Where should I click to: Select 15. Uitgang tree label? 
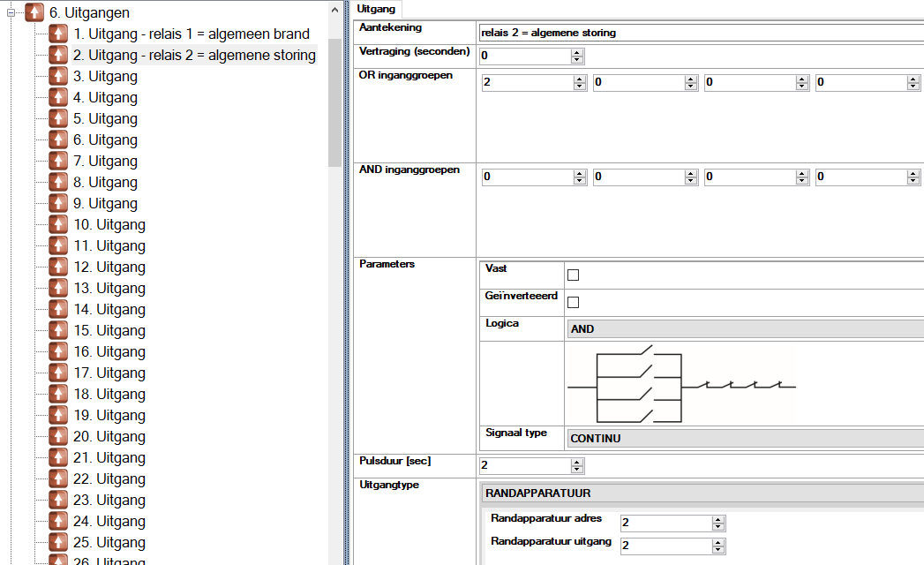coord(109,330)
